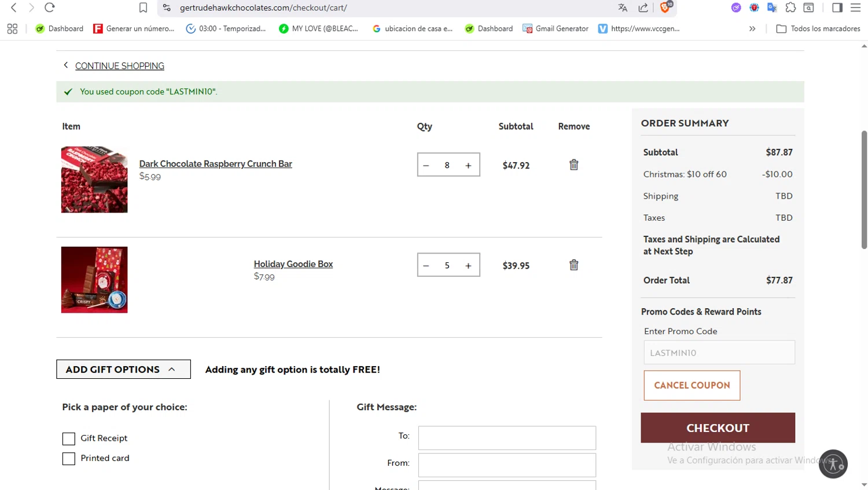Open red extension icon in toolbar
868x490 pixels.
click(754, 8)
